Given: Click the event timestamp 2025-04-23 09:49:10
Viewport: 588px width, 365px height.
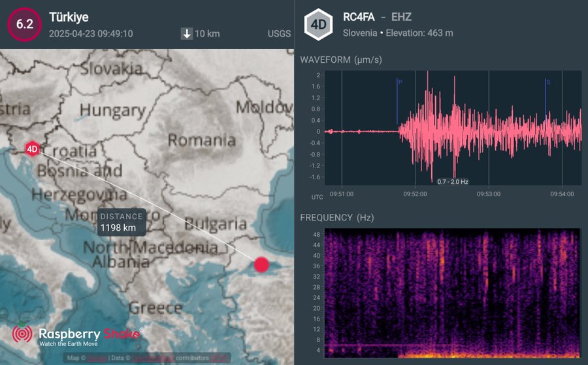Looking at the screenshot, I should pyautogui.click(x=91, y=33).
